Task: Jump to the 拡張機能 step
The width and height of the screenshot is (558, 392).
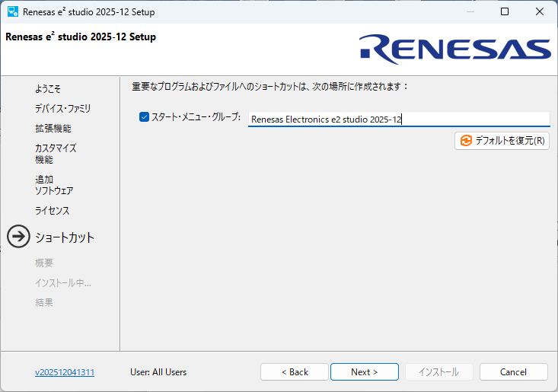Action: click(53, 128)
